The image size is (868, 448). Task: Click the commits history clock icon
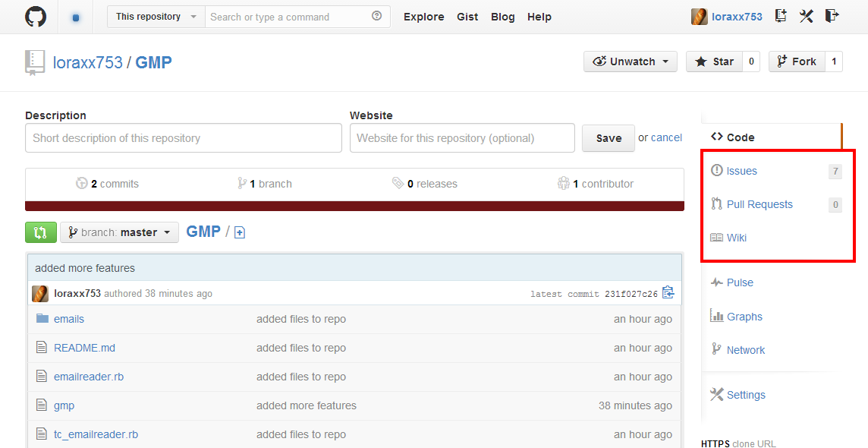coord(81,183)
